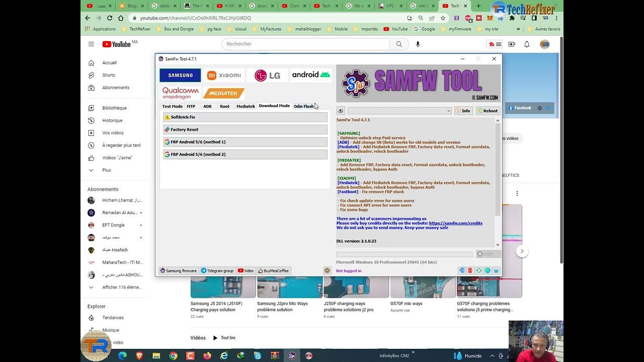Open a new Chrome tab
The height and width of the screenshot is (362, 644).
(478, 6)
